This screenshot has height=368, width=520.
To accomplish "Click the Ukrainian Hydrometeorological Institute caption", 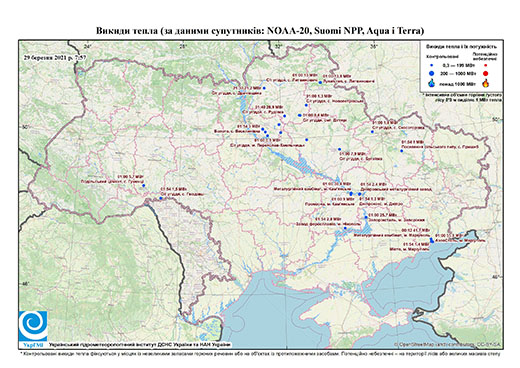I will (140, 345).
